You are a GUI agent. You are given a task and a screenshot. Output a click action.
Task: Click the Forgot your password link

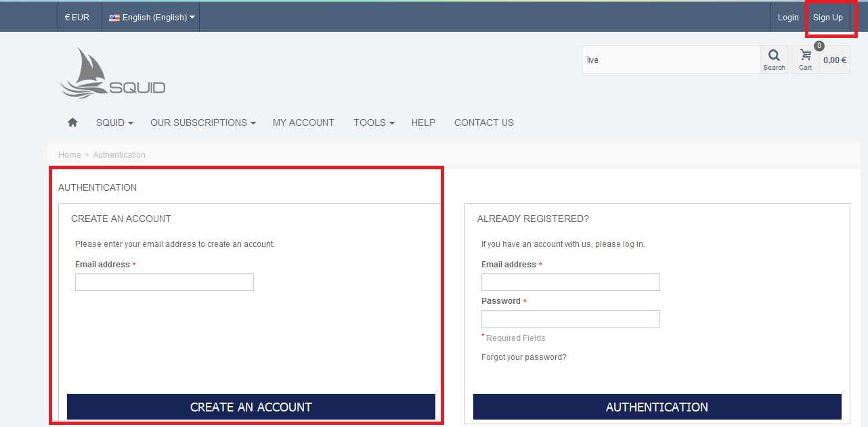[x=523, y=357]
